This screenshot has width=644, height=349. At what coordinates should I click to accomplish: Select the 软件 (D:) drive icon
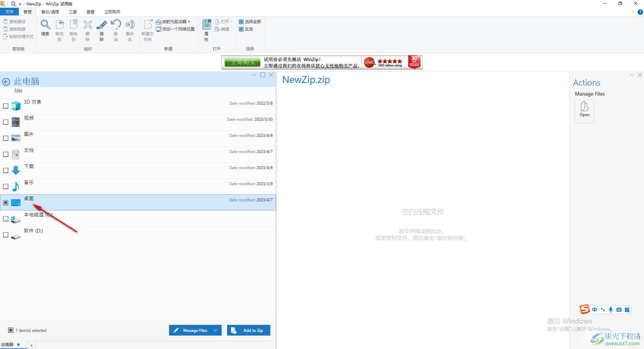coord(16,236)
